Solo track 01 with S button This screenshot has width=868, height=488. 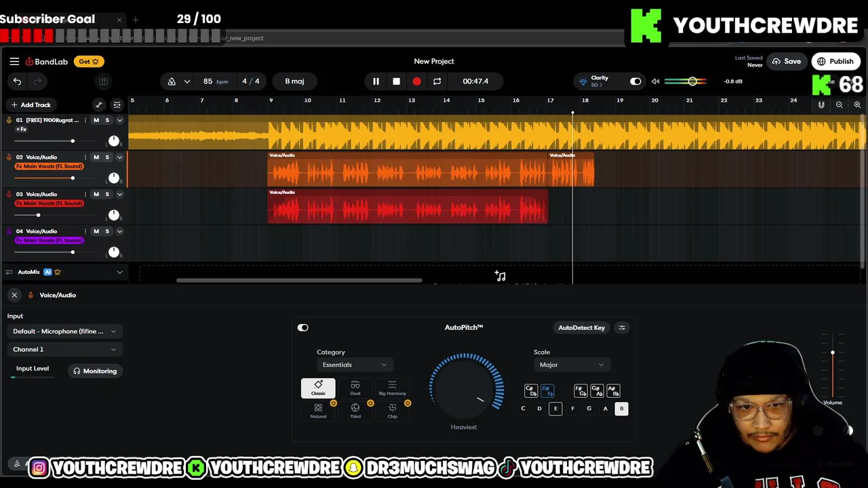pos(107,120)
